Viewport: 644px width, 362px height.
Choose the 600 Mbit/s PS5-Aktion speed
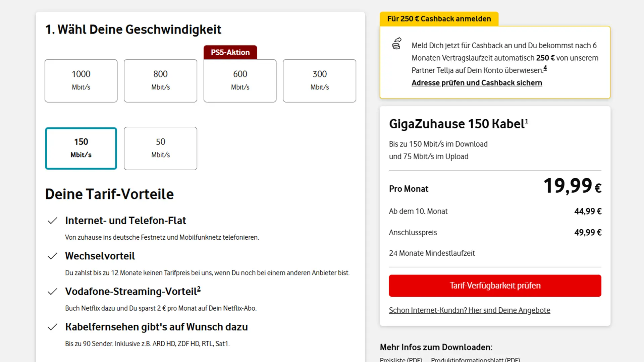pyautogui.click(x=240, y=80)
